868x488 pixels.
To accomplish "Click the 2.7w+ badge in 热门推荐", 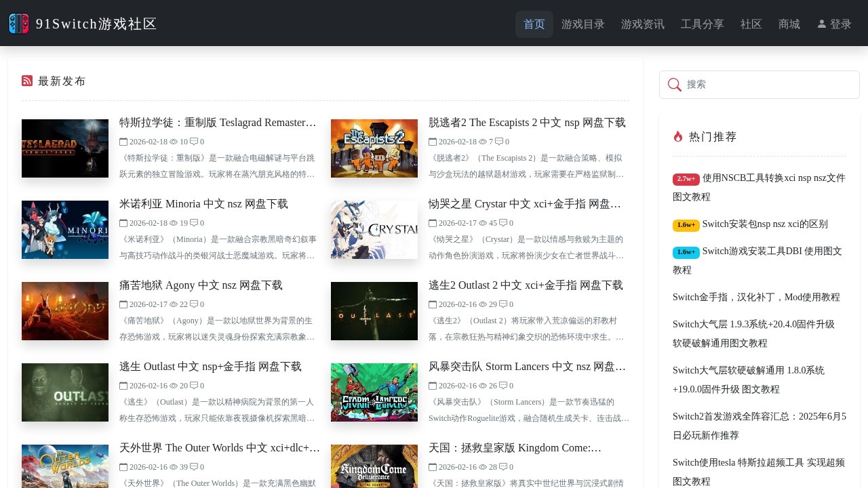I will [x=686, y=179].
